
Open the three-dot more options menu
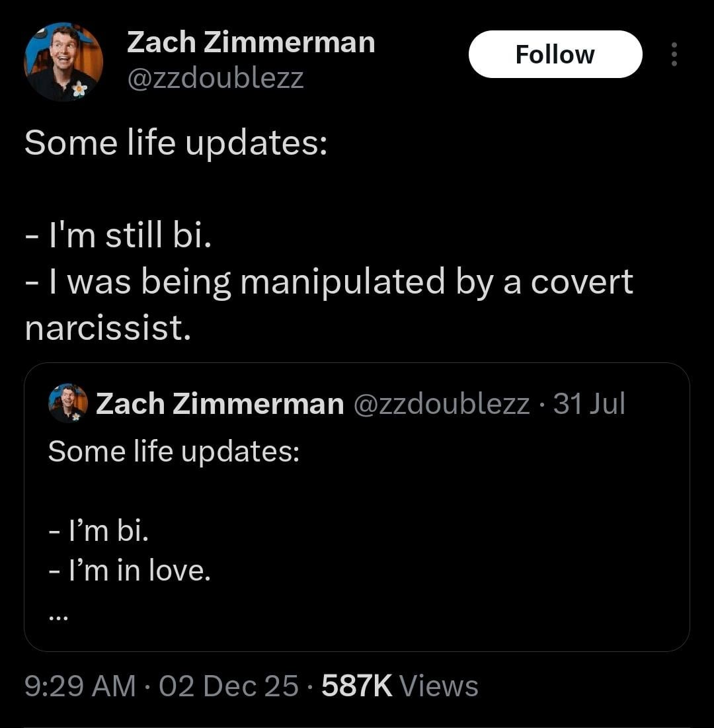pos(674,54)
